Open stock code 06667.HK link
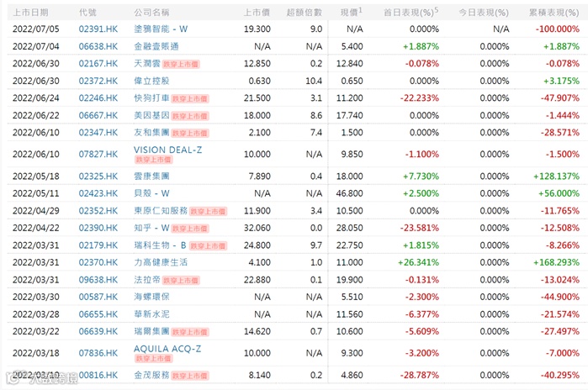 pos(98,115)
